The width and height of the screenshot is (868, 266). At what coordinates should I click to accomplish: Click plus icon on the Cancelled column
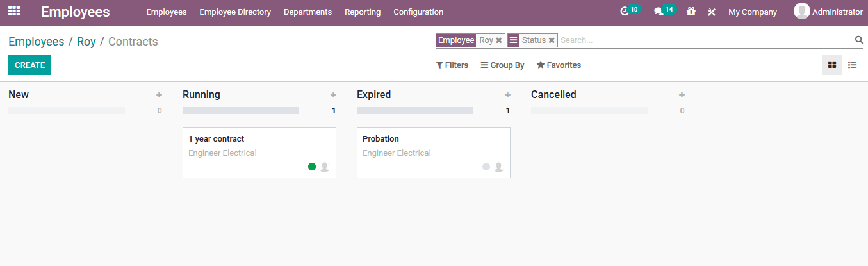coord(682,95)
